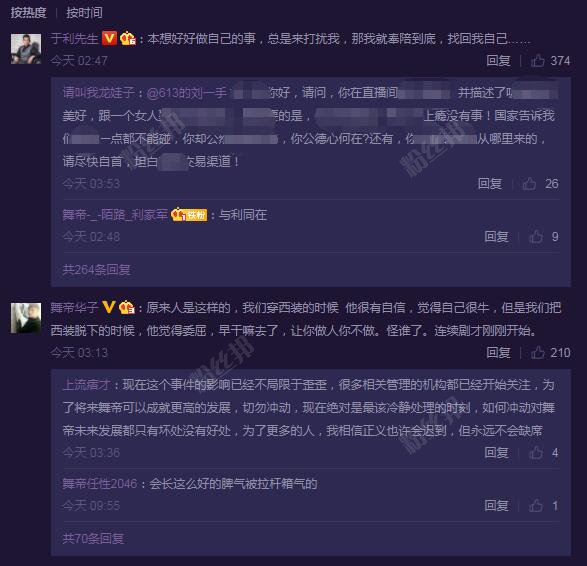The width and height of the screenshot is (587, 566).
Task: Reply to 上流痞才's comment
Action: (496, 453)
